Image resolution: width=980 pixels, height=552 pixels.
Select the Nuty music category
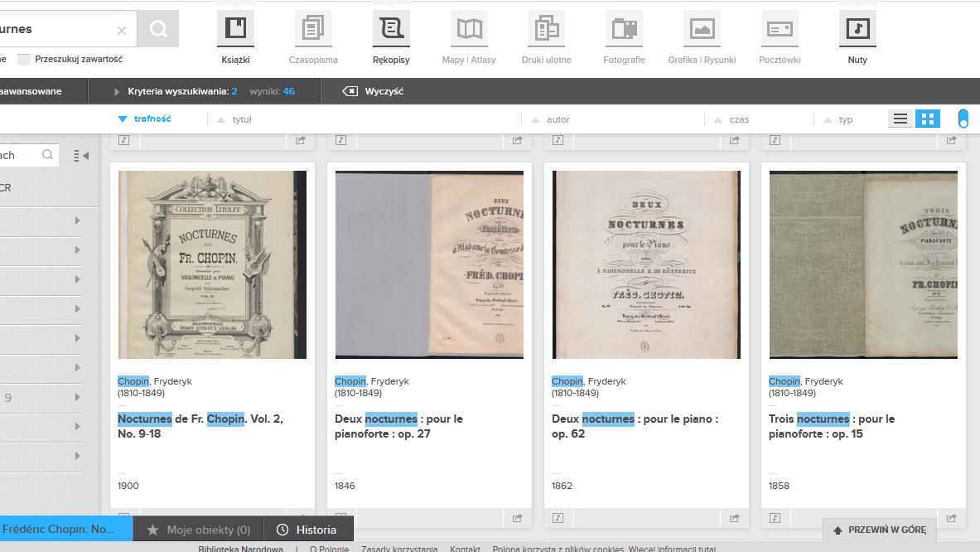pyautogui.click(x=857, y=28)
